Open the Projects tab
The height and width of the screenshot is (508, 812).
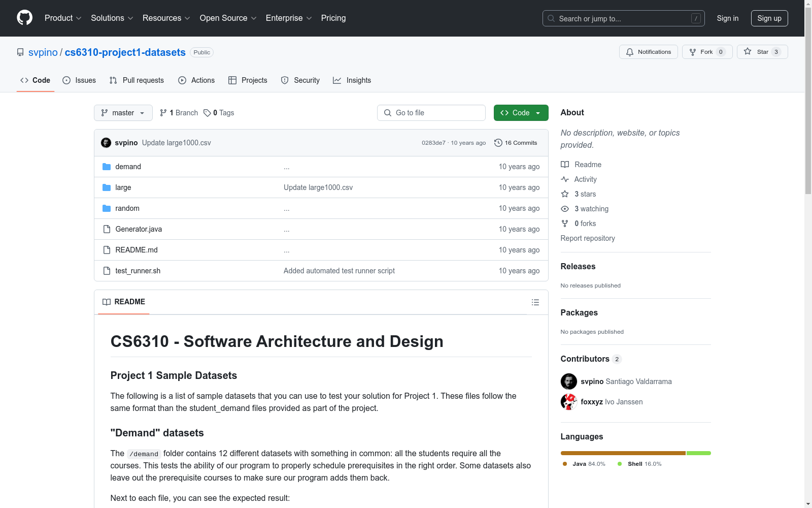click(248, 80)
